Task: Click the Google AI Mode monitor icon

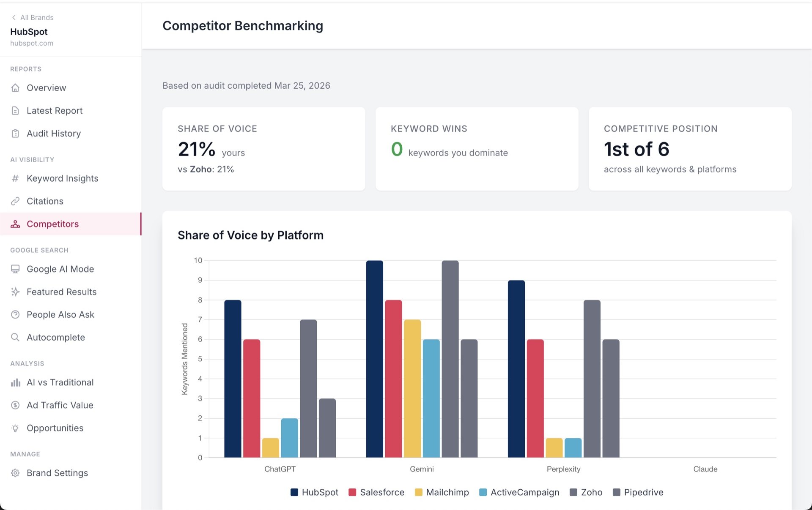Action: (15, 269)
